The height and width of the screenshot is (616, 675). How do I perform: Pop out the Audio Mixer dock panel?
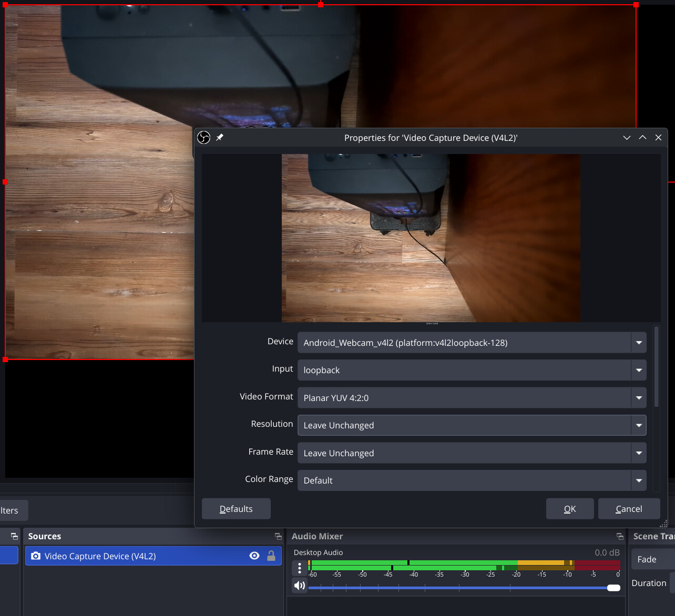pos(620,536)
